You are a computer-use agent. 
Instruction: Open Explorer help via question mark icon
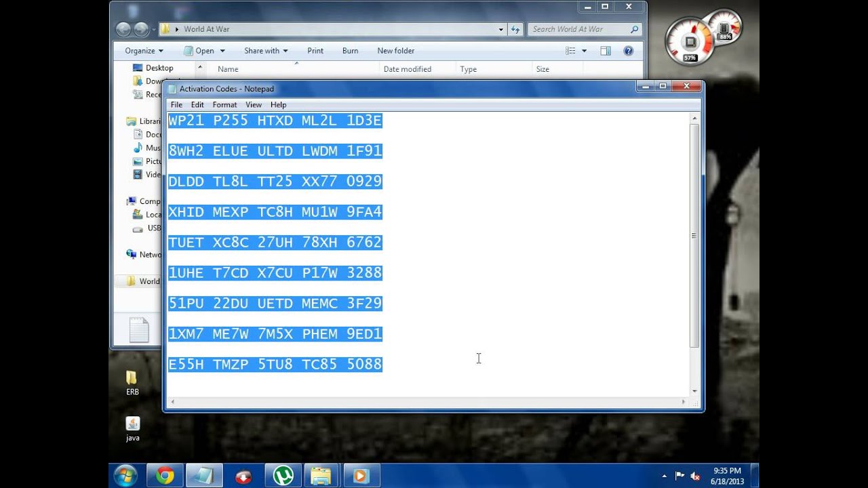[628, 51]
